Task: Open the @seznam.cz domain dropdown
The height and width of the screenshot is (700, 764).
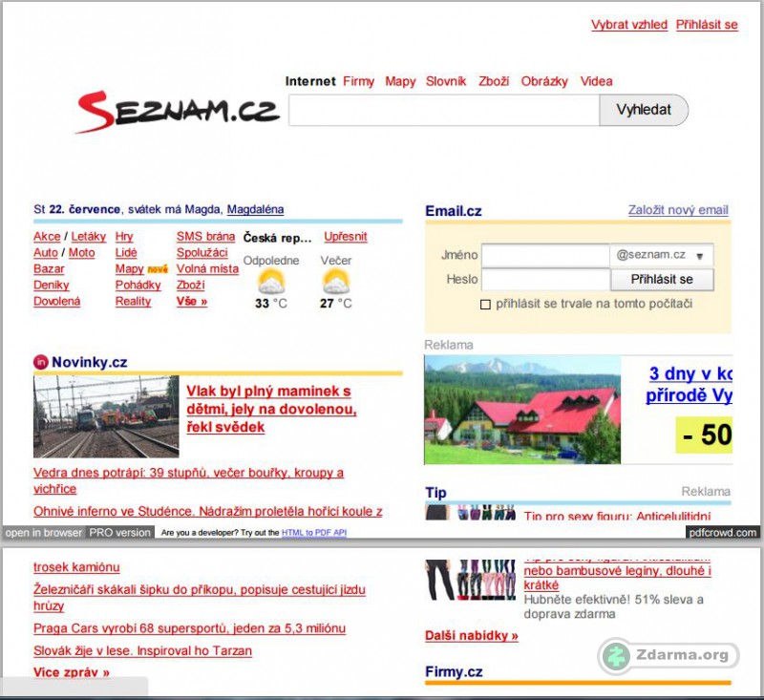Action: [661, 255]
